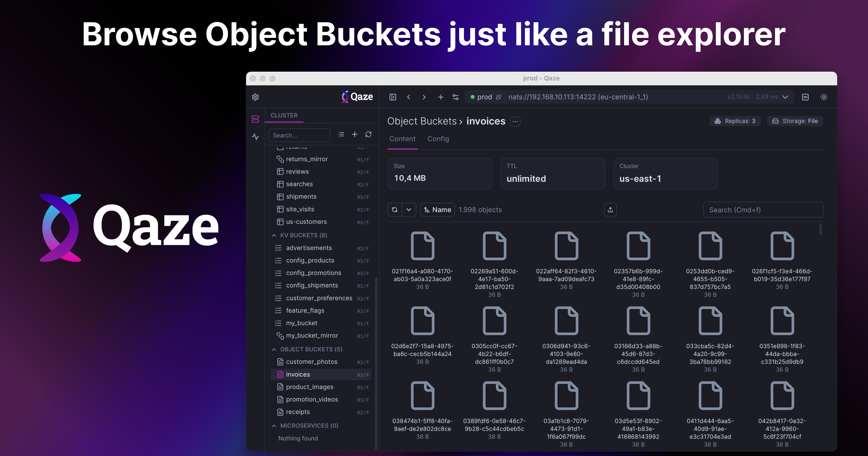Select file 0305cc0f-cc67-4b22-b6df-dc861ff0b0c7
Viewport: 868px width, 456px height.
[x=494, y=339]
